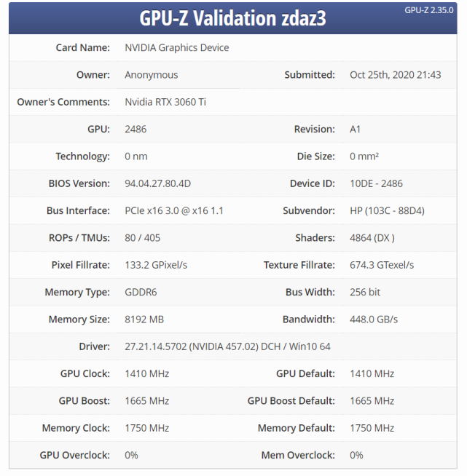
Task: Click the Owner: label
Action: [93, 75]
